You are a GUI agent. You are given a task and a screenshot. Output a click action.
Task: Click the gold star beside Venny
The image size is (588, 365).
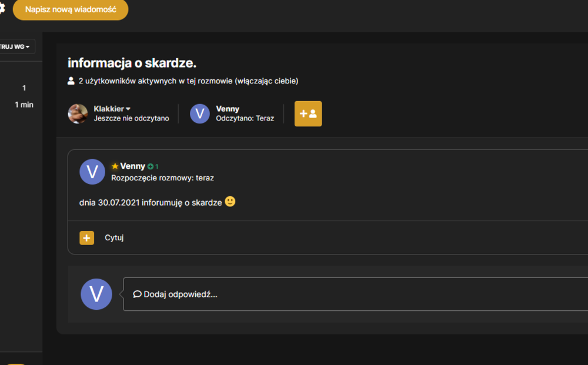pos(115,166)
